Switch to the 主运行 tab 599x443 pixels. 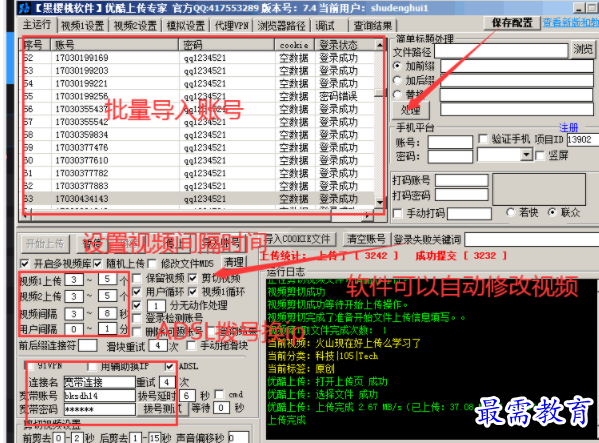37,25
